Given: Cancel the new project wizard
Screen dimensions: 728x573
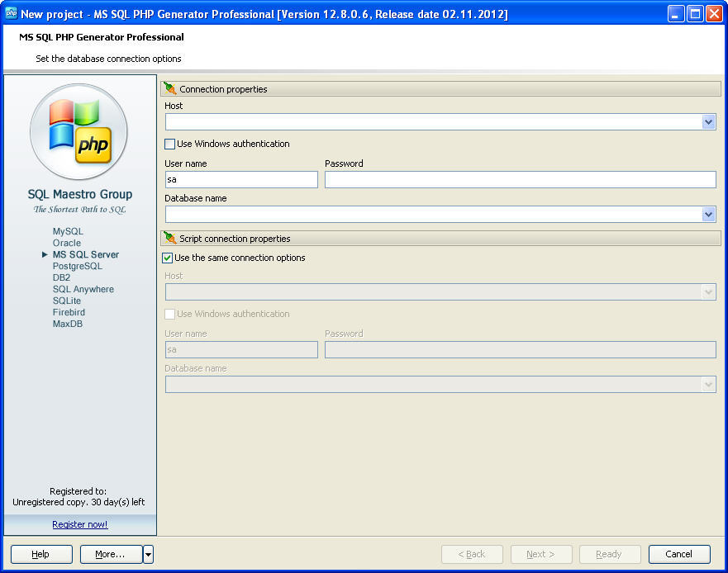Looking at the screenshot, I should [679, 555].
